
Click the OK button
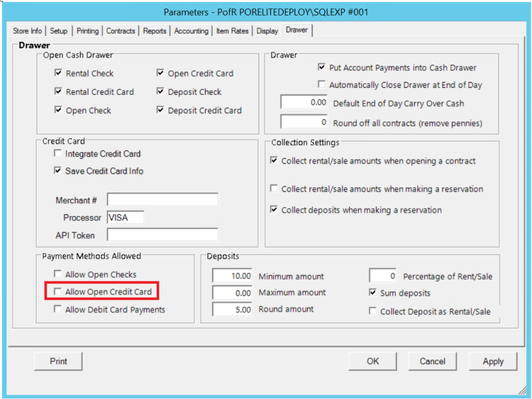tap(373, 362)
